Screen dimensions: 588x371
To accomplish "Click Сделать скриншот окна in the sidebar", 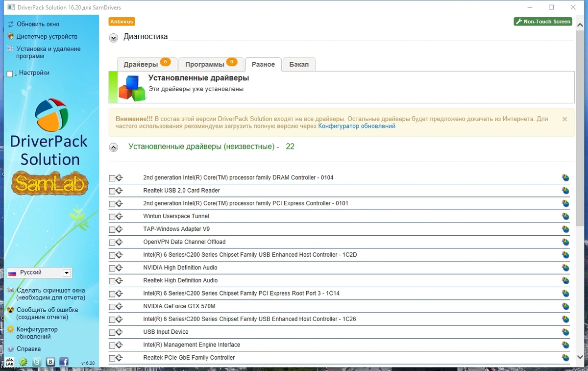I will pos(50,294).
